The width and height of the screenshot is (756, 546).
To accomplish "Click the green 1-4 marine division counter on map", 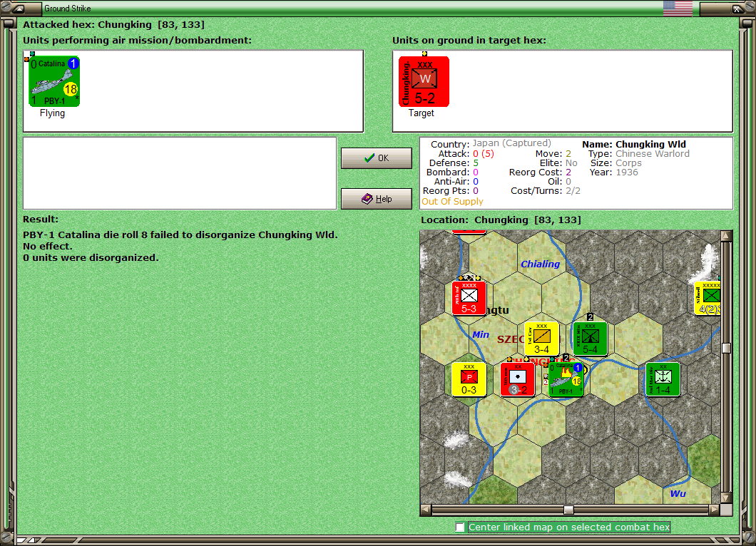I will point(663,379).
